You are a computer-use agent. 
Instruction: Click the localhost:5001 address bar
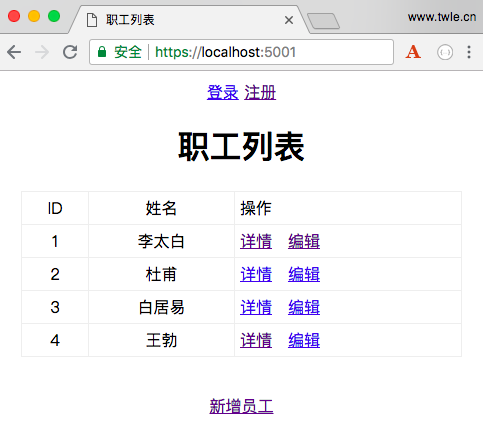tap(241, 52)
